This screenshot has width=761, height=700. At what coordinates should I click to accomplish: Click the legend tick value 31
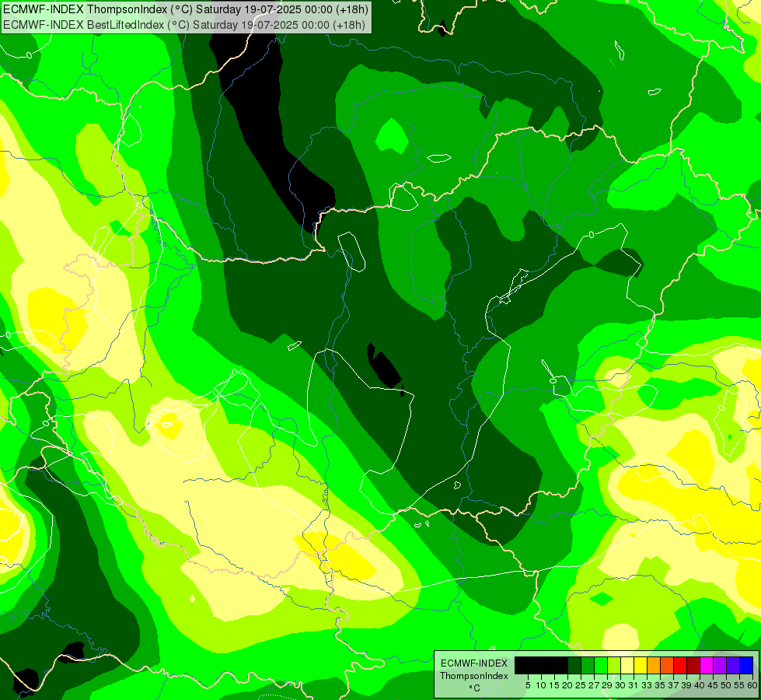(x=634, y=685)
